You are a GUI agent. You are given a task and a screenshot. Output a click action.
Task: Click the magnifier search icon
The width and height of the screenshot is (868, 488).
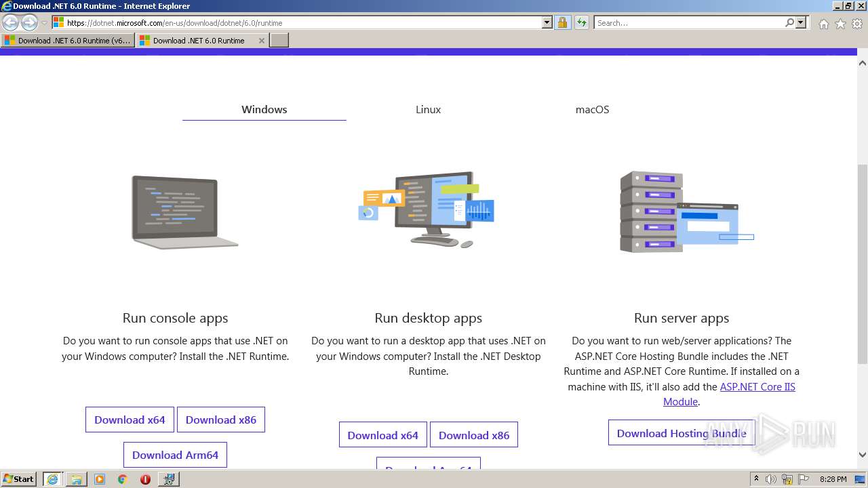click(x=789, y=22)
